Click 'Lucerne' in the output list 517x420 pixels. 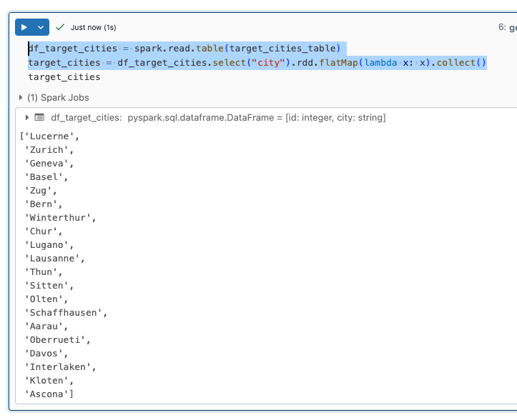click(x=50, y=136)
